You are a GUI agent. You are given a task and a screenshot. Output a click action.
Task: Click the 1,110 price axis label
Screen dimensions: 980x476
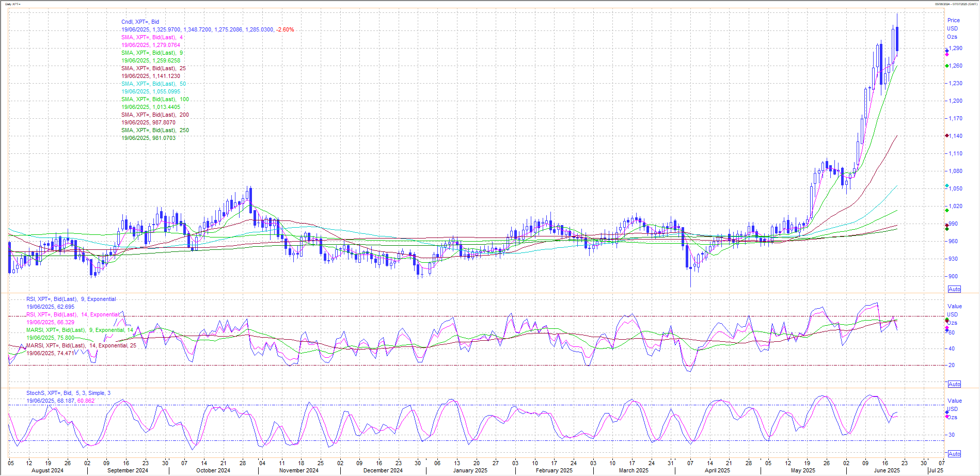click(955, 153)
